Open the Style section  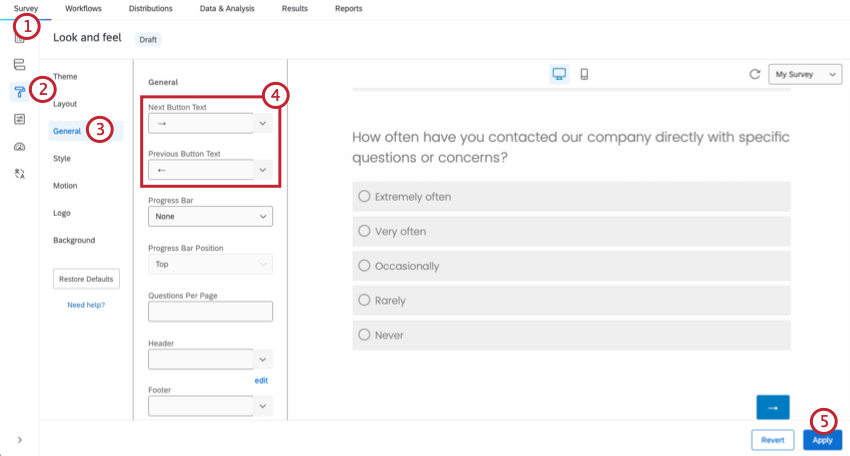62,158
